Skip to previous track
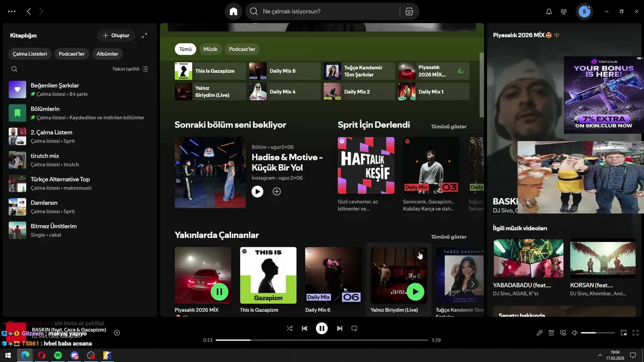 point(304,328)
